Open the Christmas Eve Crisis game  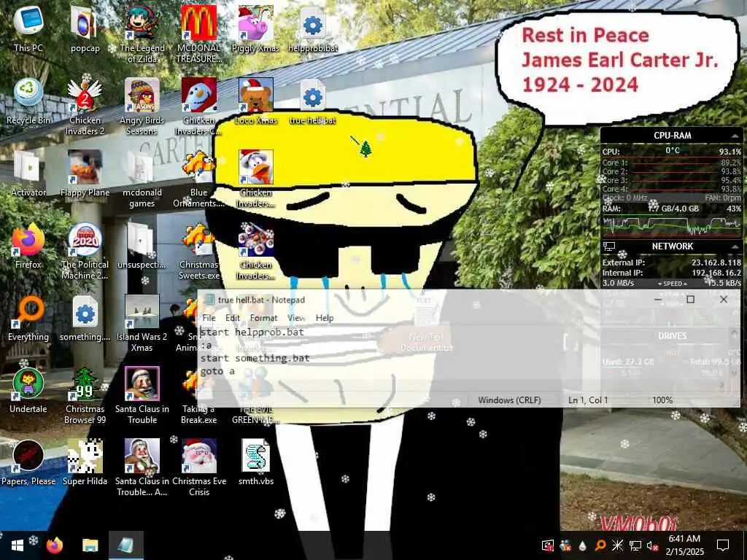tap(198, 469)
